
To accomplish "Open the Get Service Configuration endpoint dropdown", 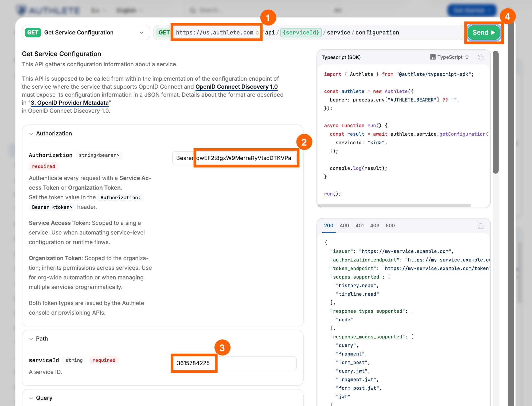I will [86, 33].
